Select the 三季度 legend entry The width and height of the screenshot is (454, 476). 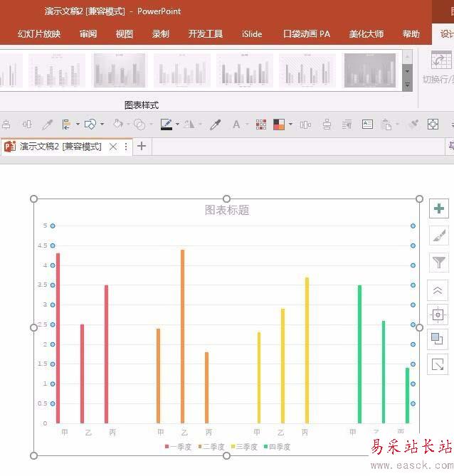point(245,447)
